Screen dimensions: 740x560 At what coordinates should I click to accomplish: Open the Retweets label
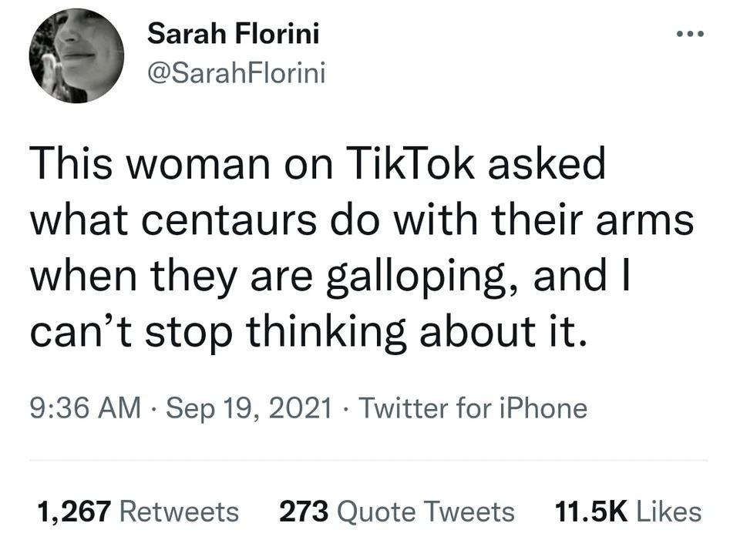point(180,511)
